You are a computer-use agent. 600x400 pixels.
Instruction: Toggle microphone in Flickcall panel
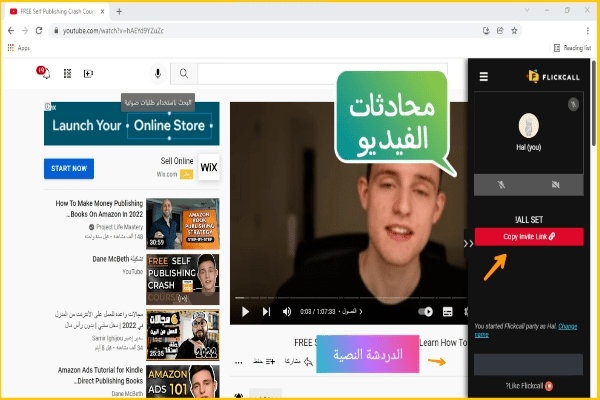click(x=501, y=185)
